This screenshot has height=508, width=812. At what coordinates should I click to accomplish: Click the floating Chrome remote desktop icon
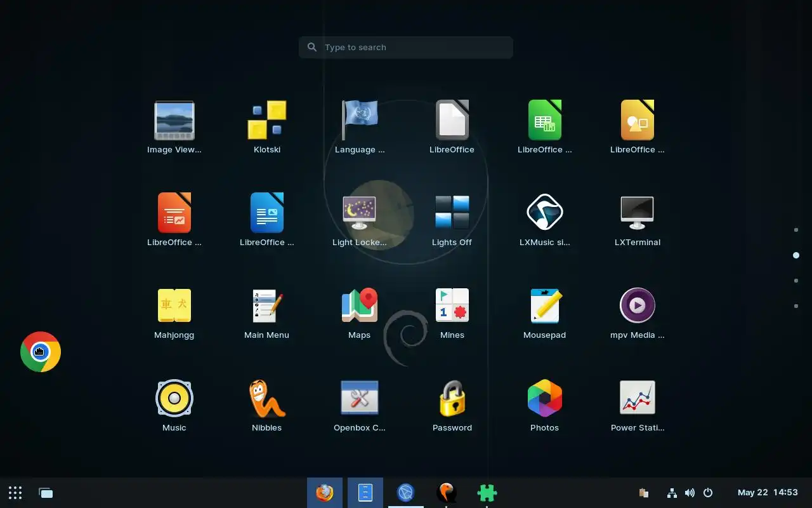(x=41, y=352)
